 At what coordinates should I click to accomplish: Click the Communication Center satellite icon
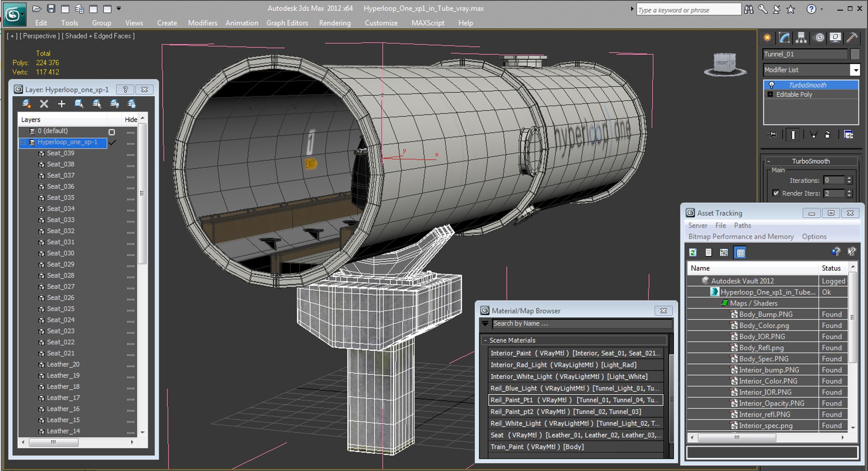coord(777,9)
